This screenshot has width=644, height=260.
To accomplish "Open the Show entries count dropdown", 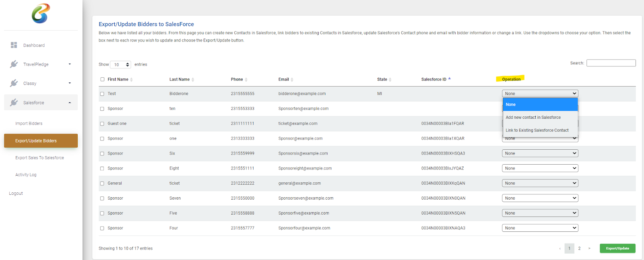I will (x=120, y=64).
